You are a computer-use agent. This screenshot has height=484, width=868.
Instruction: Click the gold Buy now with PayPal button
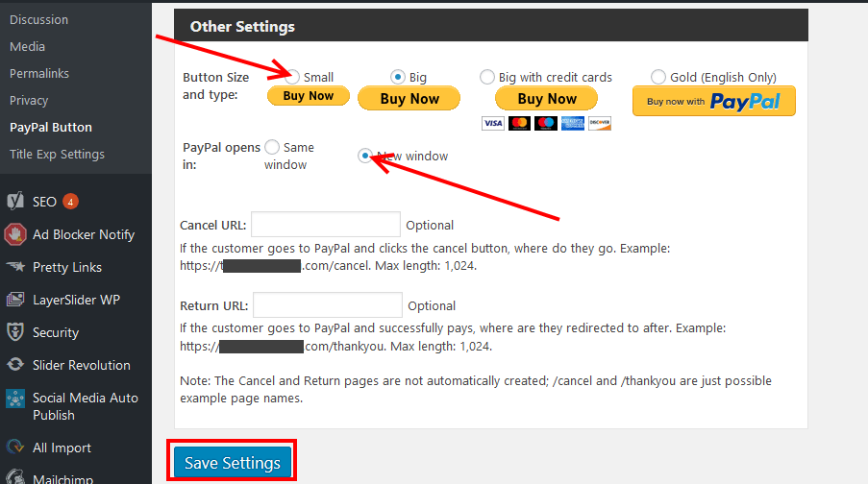(x=714, y=101)
